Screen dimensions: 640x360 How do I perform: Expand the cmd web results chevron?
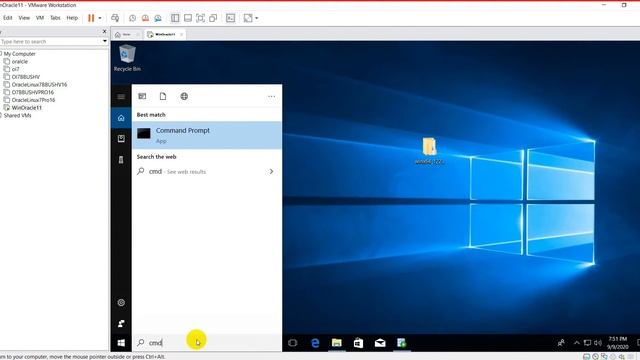[271, 171]
